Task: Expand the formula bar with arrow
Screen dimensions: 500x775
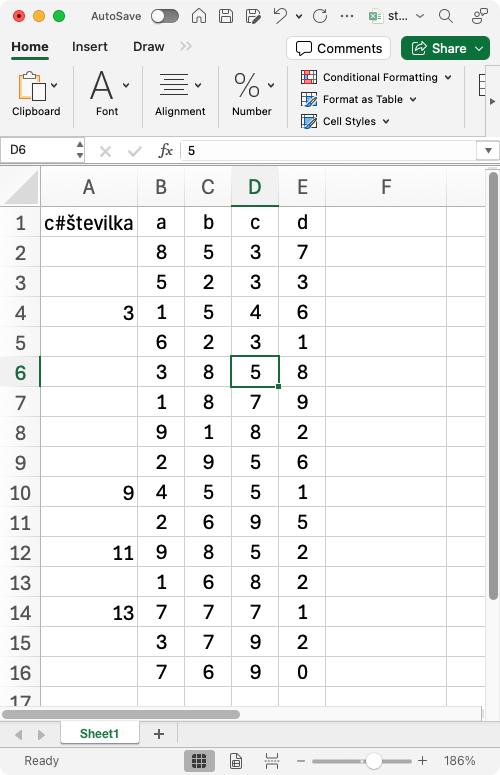Action: tap(488, 150)
